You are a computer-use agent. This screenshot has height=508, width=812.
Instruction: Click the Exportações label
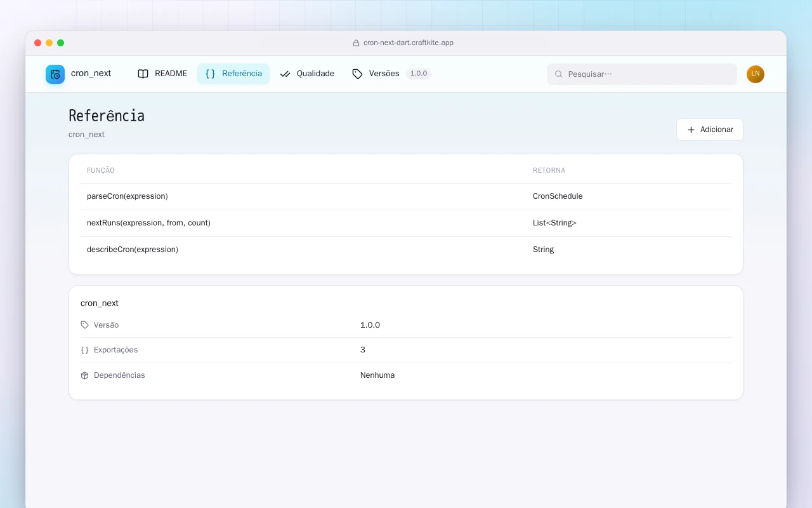pyautogui.click(x=115, y=350)
